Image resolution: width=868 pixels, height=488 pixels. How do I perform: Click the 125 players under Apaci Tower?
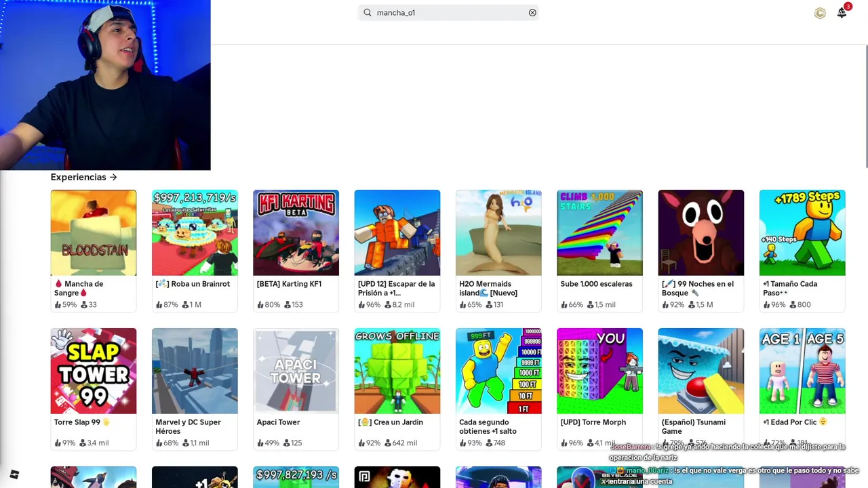(x=292, y=443)
